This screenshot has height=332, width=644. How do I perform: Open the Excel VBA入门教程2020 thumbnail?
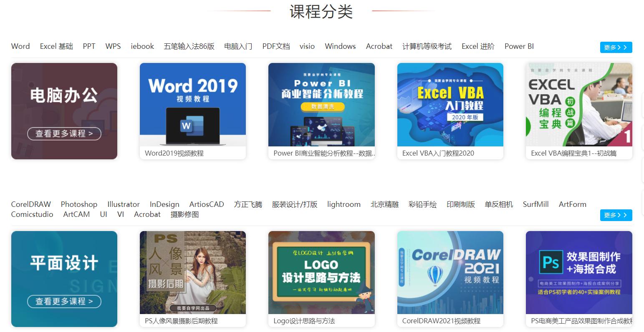click(450, 104)
